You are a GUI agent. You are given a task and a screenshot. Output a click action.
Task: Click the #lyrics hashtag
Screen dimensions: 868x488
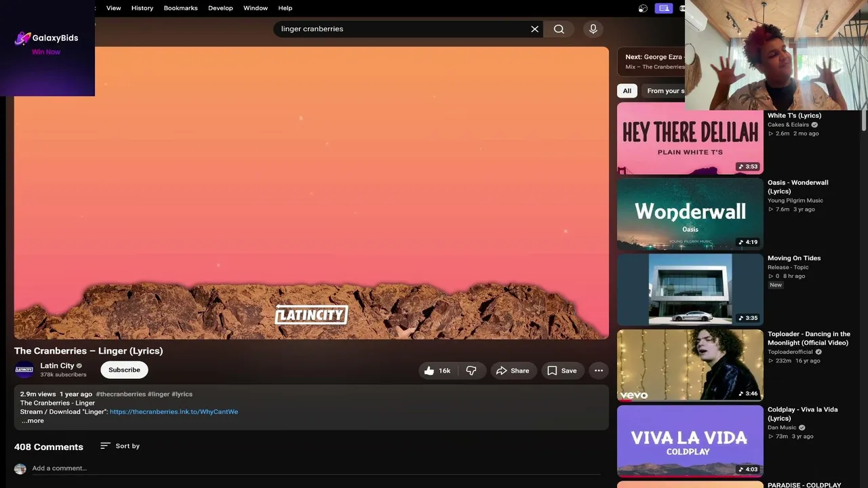click(182, 394)
